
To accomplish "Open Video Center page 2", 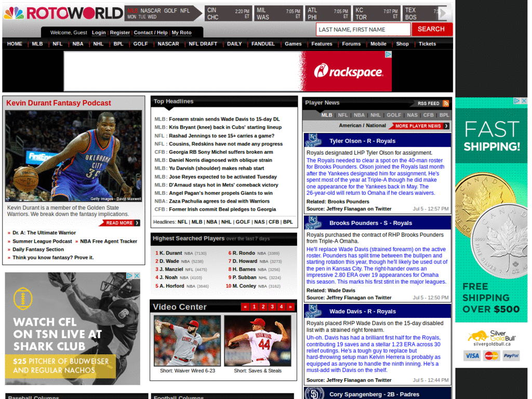I will point(263,307).
